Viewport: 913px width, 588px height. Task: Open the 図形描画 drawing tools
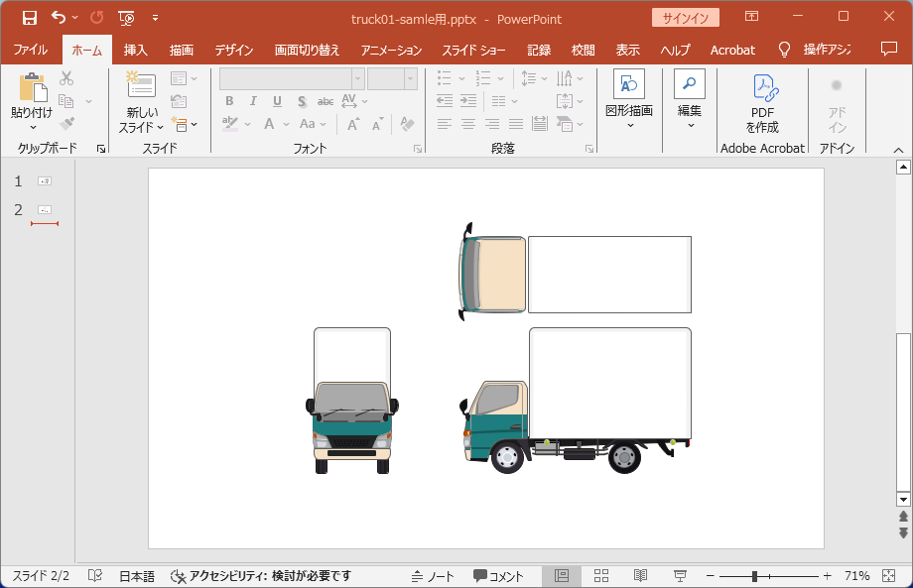tap(629, 86)
